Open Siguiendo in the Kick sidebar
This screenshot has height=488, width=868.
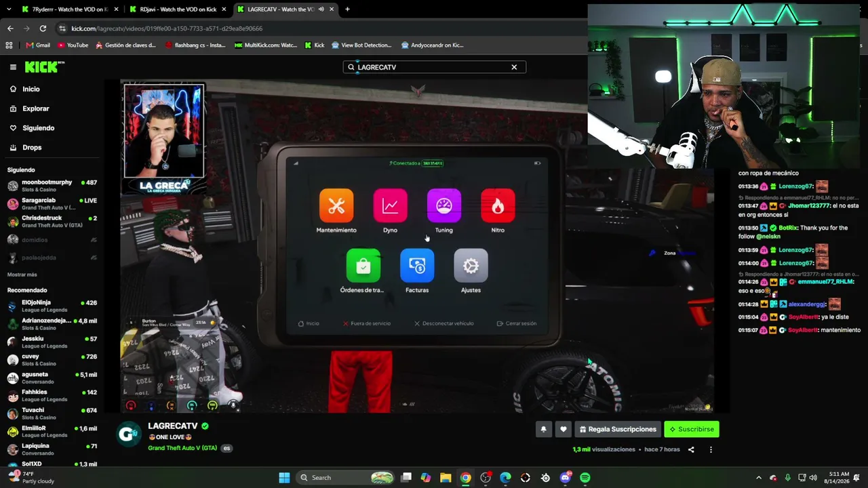[x=38, y=128]
